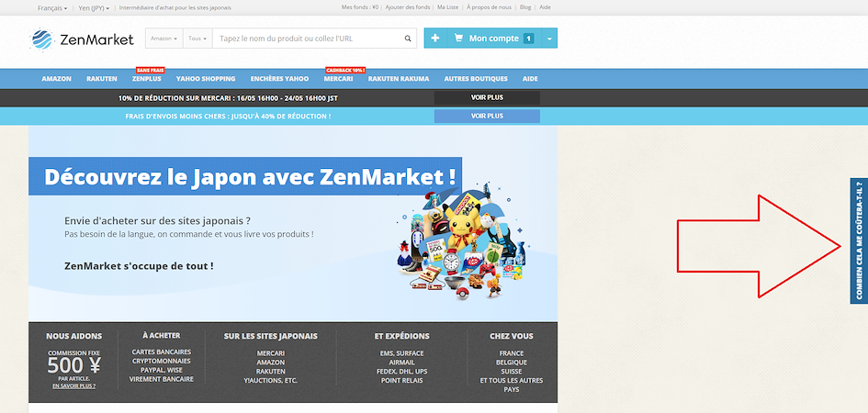Image resolution: width=868 pixels, height=413 pixels.
Task: Click Fedex, DHL, UPS shipping text
Action: (x=402, y=372)
